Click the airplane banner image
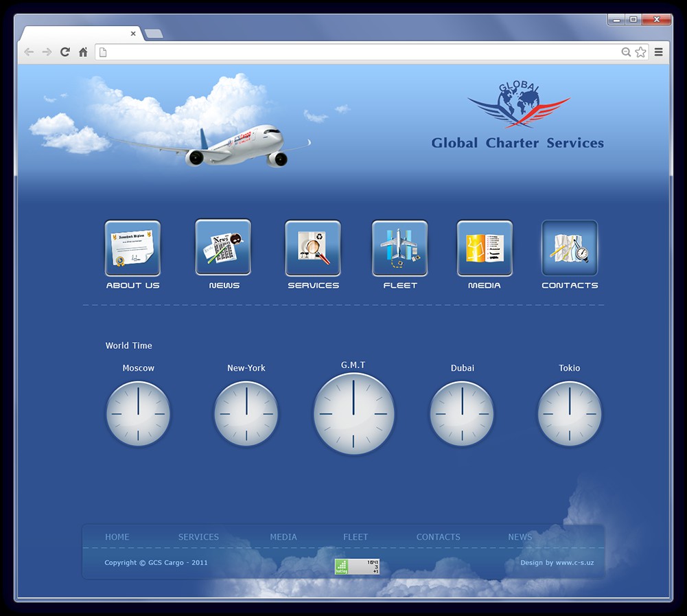The height and width of the screenshot is (616, 687). [x=209, y=147]
